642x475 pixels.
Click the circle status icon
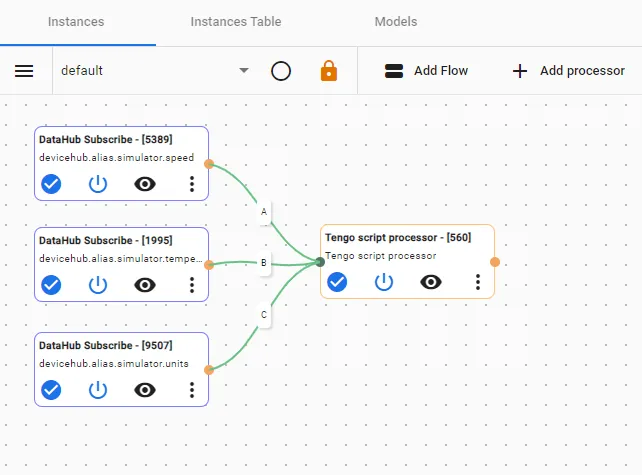(281, 71)
